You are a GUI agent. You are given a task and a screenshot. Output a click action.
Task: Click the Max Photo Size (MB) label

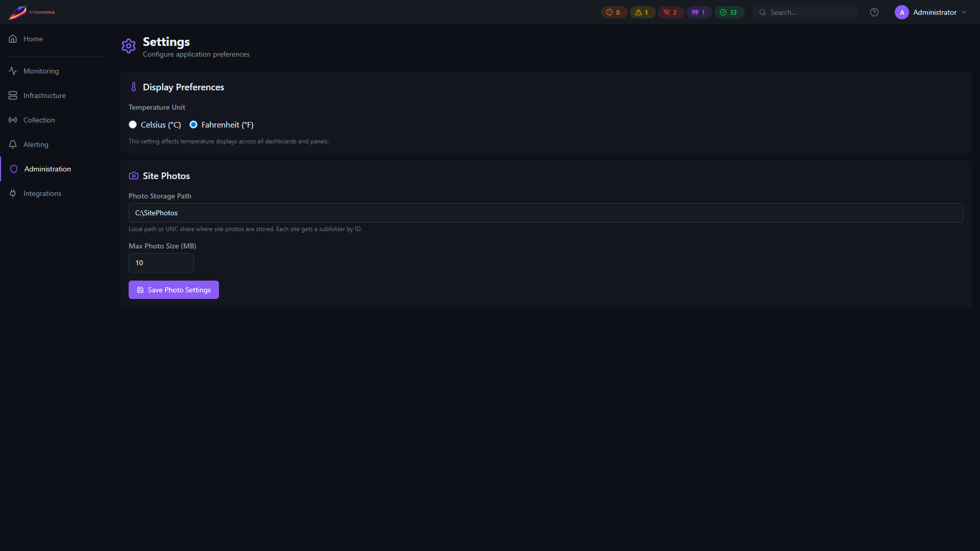point(162,246)
